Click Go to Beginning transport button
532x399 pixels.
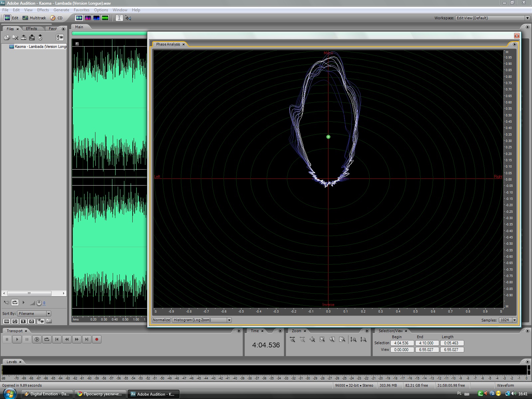[x=57, y=339]
